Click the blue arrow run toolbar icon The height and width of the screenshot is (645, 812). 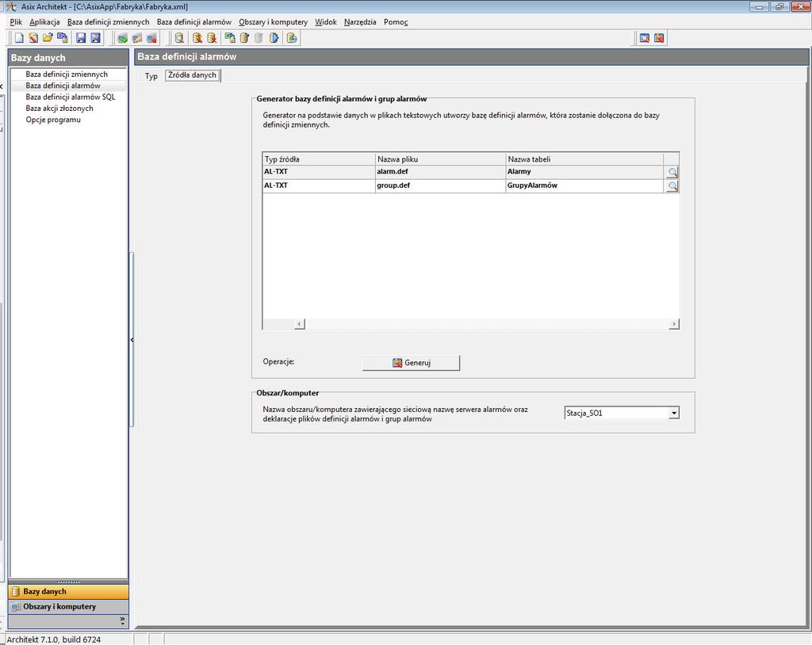(x=274, y=38)
